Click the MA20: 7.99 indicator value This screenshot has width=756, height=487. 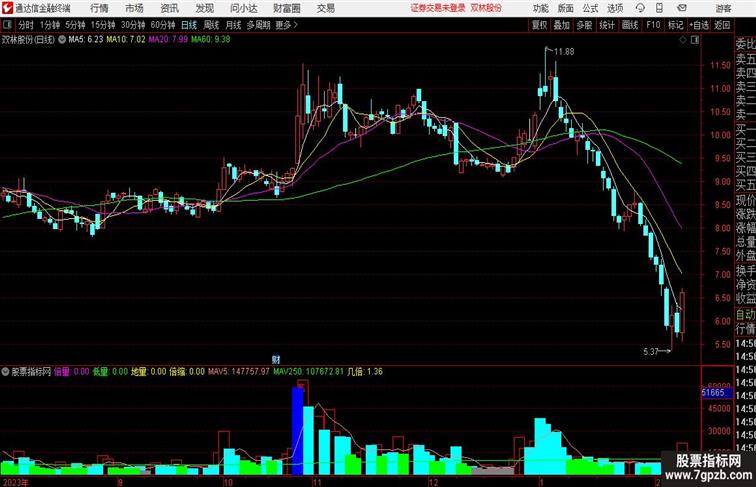[x=168, y=40]
